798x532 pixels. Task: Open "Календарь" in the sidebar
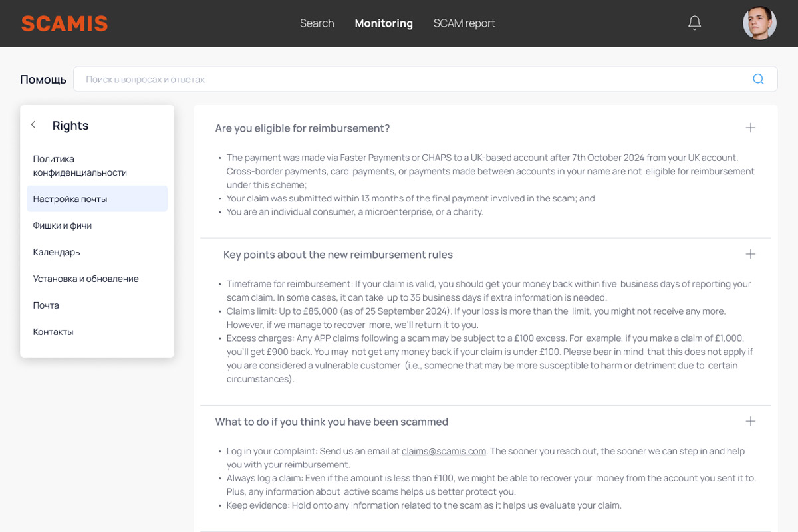[x=57, y=252]
